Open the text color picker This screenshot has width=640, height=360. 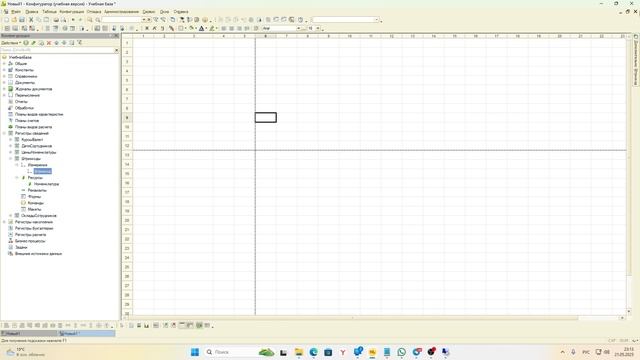(202, 28)
